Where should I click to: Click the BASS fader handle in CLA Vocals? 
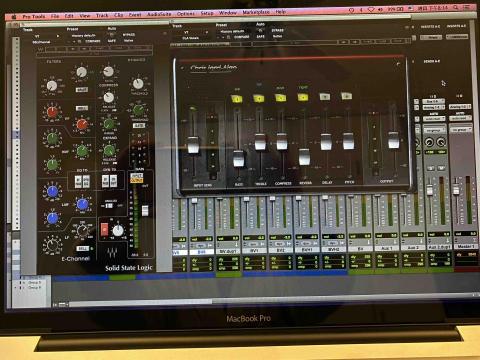tap(239, 158)
